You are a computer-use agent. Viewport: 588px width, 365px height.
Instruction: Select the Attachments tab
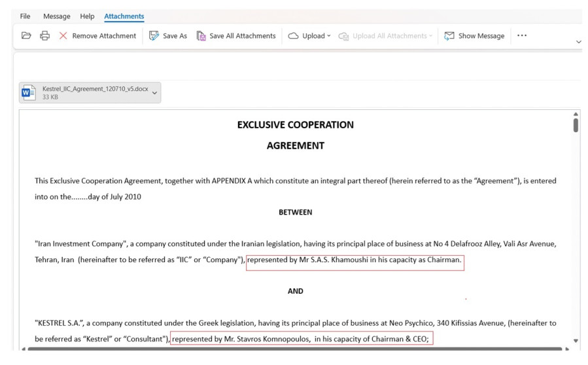click(124, 16)
